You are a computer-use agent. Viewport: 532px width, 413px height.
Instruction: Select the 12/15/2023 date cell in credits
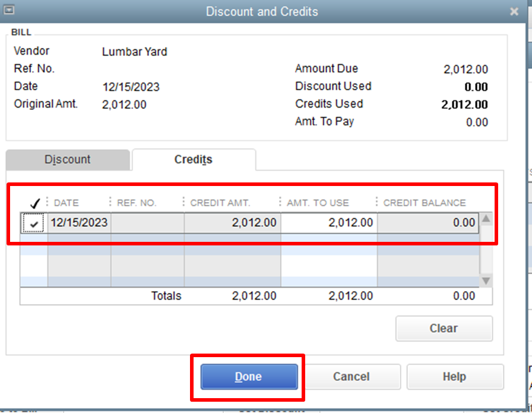(79, 223)
